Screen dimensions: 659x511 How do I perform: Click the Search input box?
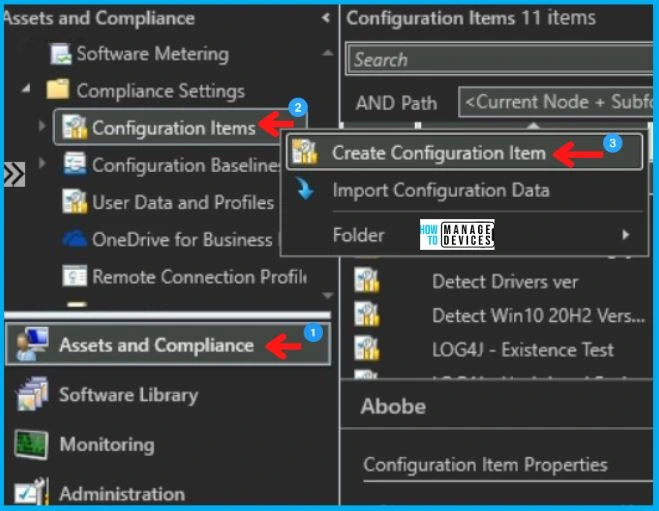500,60
